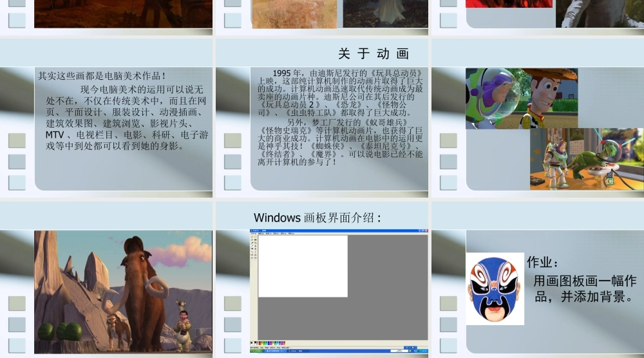
Task: Click the line "其实这些画都是电脑美术作品！"
Action: click(x=102, y=76)
